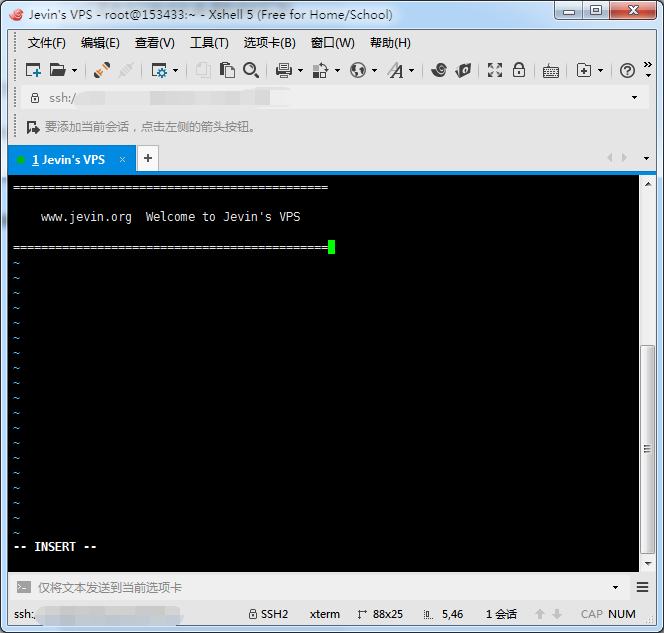The image size is (664, 633).
Task: Open the tab list dropdown arrow
Action: (646, 158)
